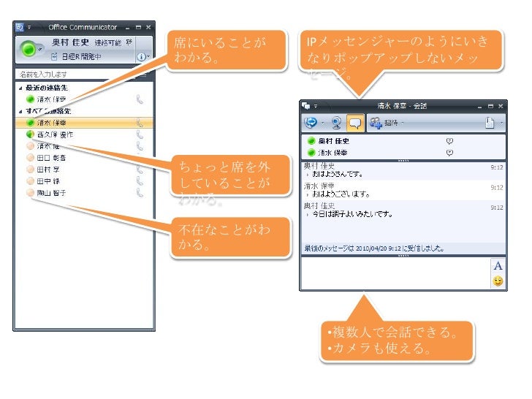The image size is (532, 399).
Task: Click phone icon next to 田村 享
Action: [140, 170]
